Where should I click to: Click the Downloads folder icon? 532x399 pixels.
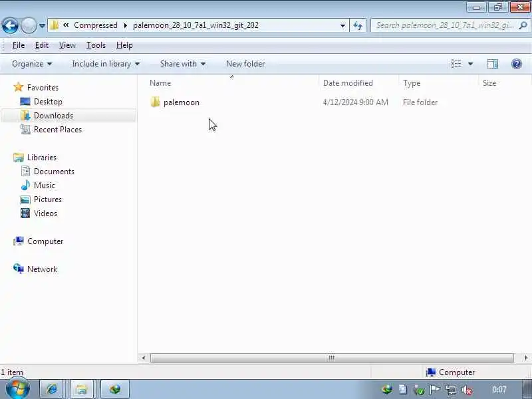[25, 115]
